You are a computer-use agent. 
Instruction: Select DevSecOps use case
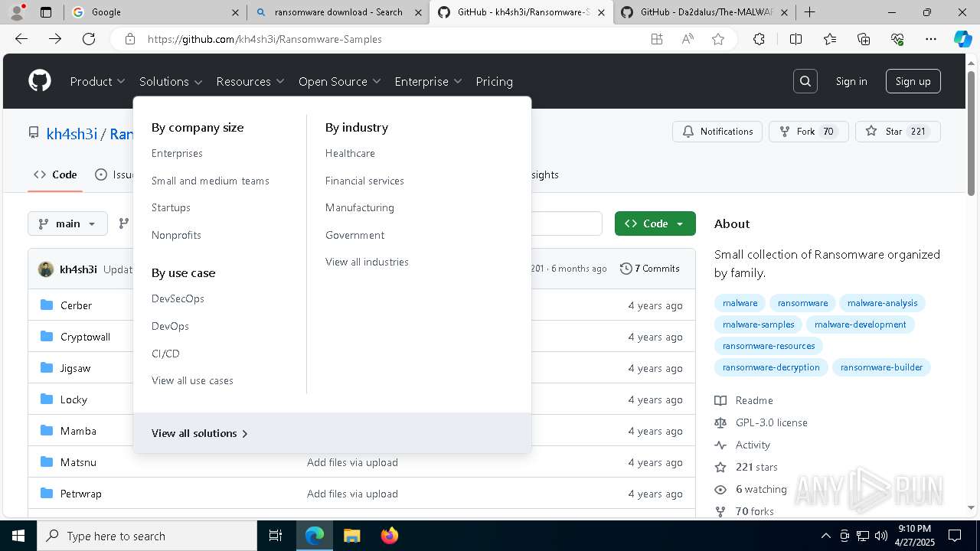(178, 298)
